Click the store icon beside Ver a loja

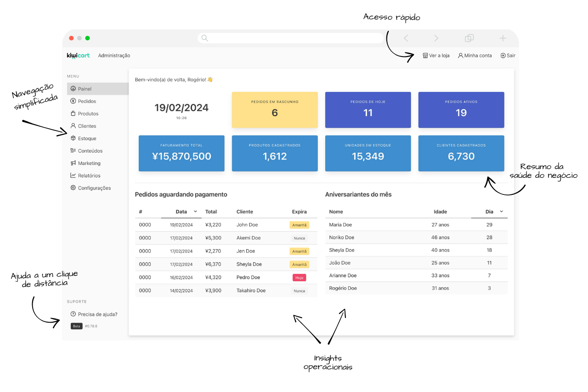click(x=425, y=56)
